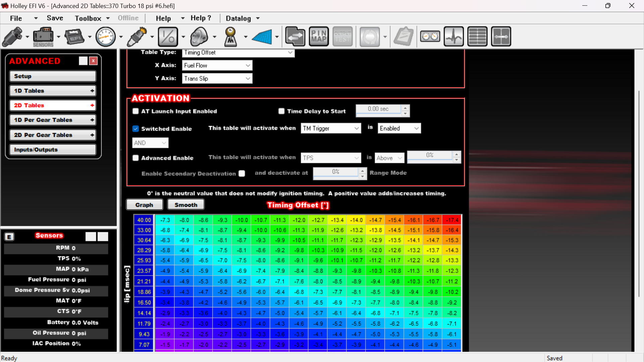This screenshot has width=644, height=362.
Task: Click the Sensors toolbar icon
Action: pyautogui.click(x=43, y=37)
